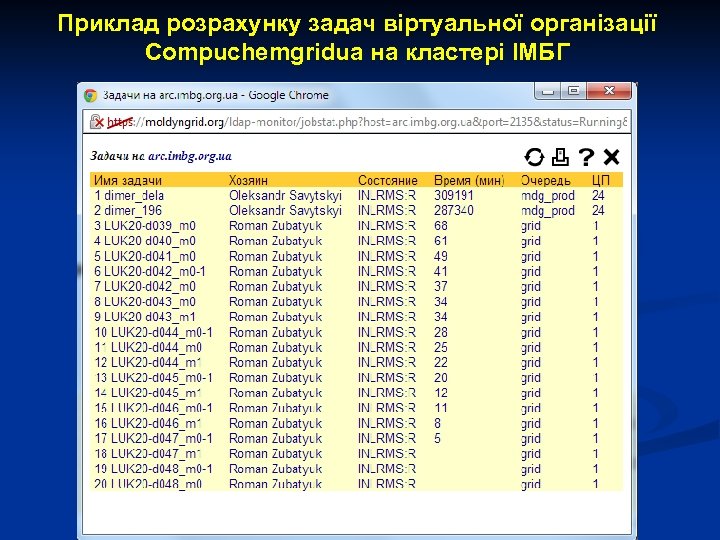Open job '16 LUK20-d046_m1'
720x540 pixels.
(x=148, y=423)
